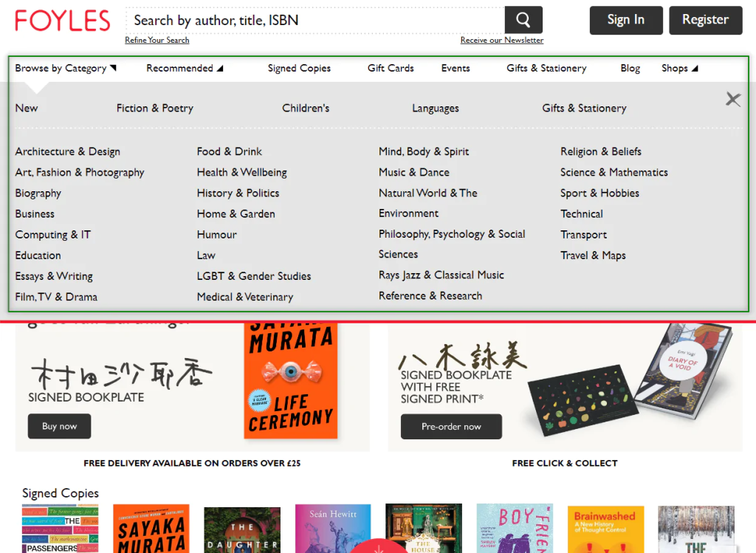
Task: Go to the Events page
Action: [456, 68]
